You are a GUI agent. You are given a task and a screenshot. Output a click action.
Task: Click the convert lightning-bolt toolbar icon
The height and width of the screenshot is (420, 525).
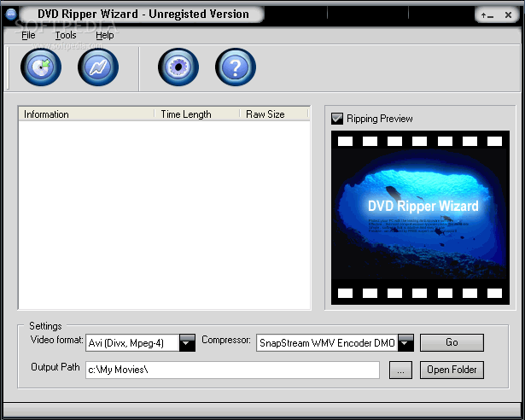tap(98, 67)
